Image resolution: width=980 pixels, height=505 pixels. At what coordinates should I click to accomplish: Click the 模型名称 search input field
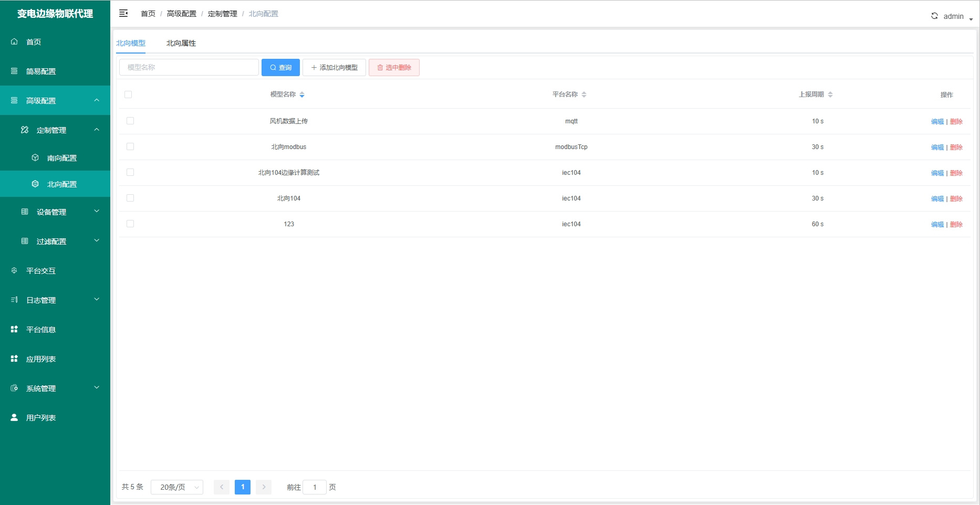[x=189, y=67]
